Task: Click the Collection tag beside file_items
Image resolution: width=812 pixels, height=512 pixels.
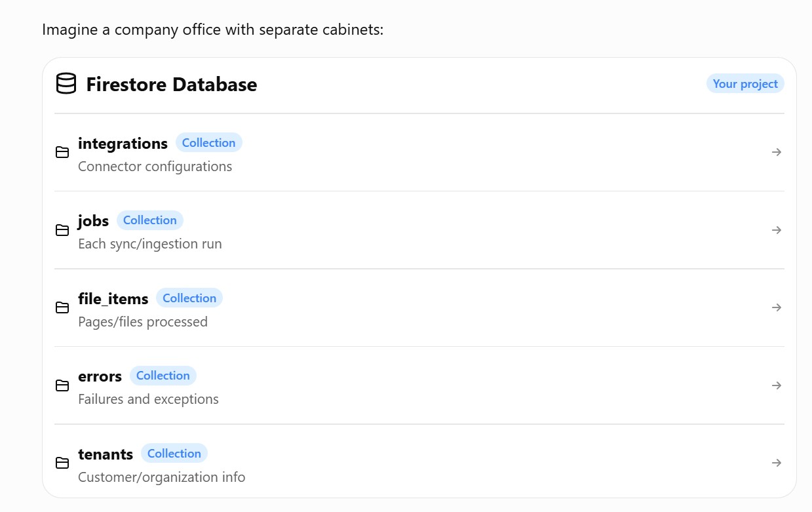Action: pyautogui.click(x=189, y=298)
